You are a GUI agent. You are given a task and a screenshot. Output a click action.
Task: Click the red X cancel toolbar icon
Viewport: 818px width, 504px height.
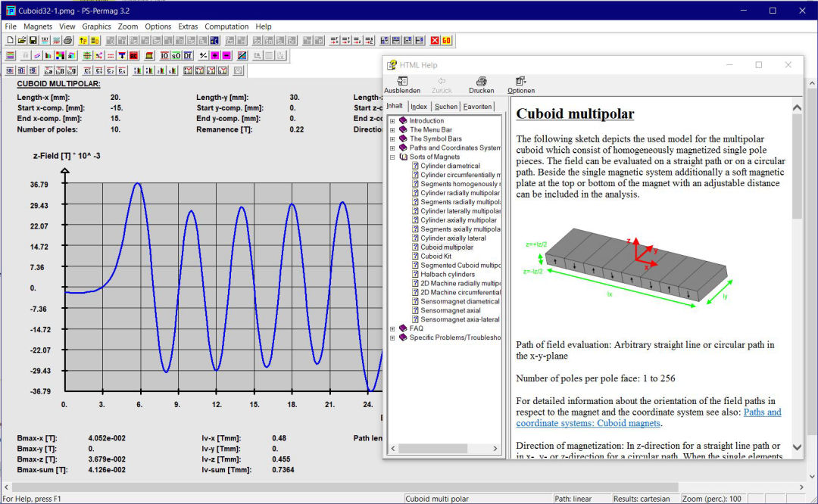point(436,40)
